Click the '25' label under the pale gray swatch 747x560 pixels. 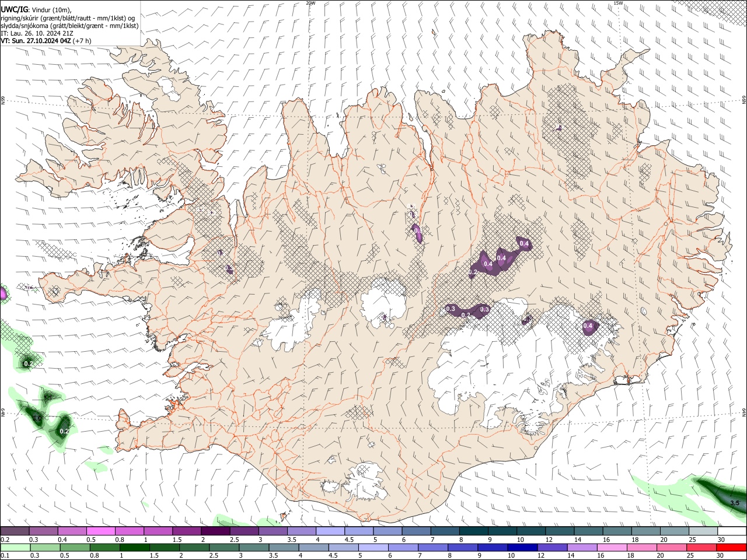[693, 540]
